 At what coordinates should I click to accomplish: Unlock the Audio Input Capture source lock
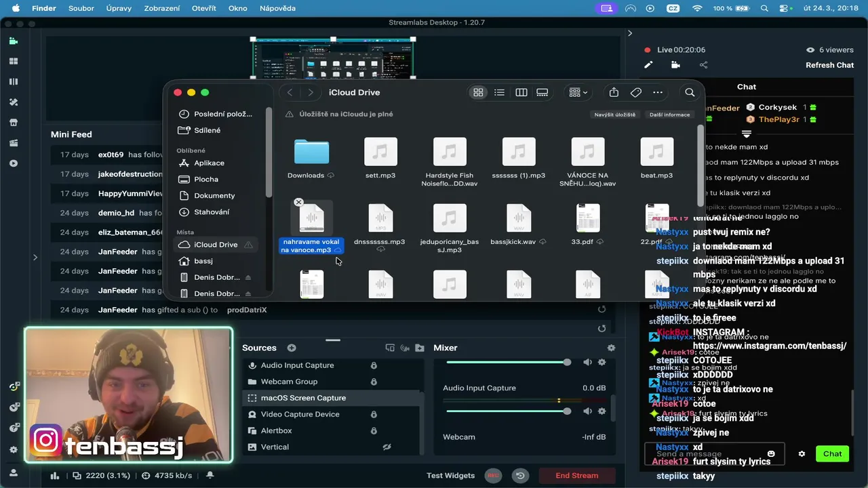click(374, 365)
